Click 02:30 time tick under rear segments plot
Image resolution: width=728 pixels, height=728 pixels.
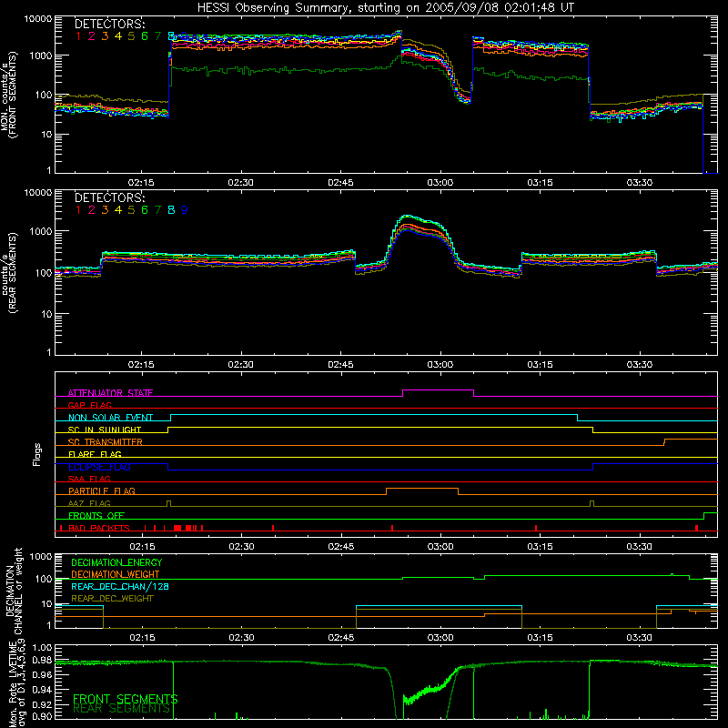[240, 365]
